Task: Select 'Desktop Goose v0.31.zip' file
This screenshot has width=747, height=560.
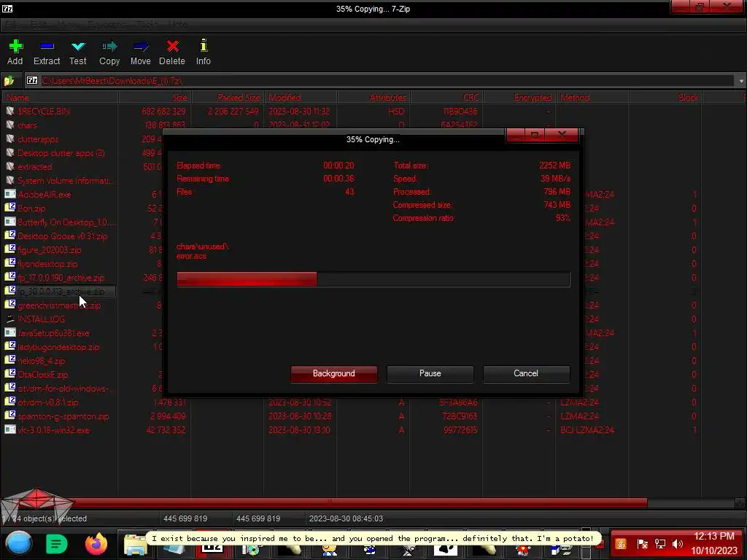Action: (63, 236)
